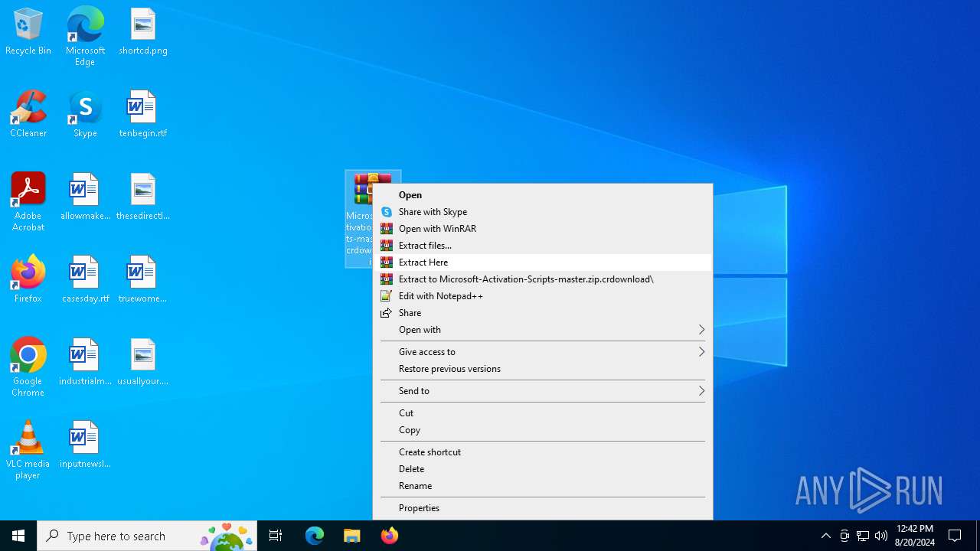This screenshot has height=551, width=980.
Task: Open Task View from the taskbar
Action: [x=276, y=536]
